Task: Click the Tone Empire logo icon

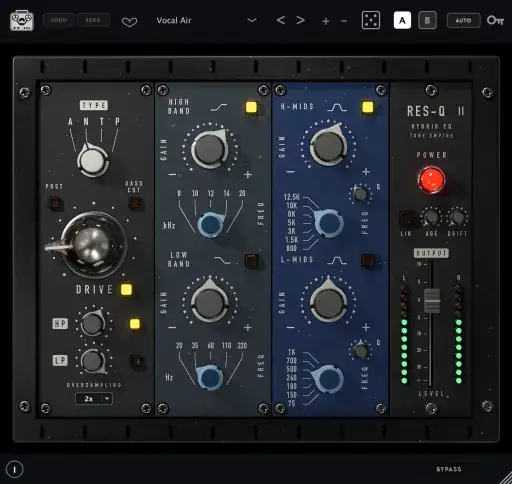Action: pyautogui.click(x=22, y=21)
